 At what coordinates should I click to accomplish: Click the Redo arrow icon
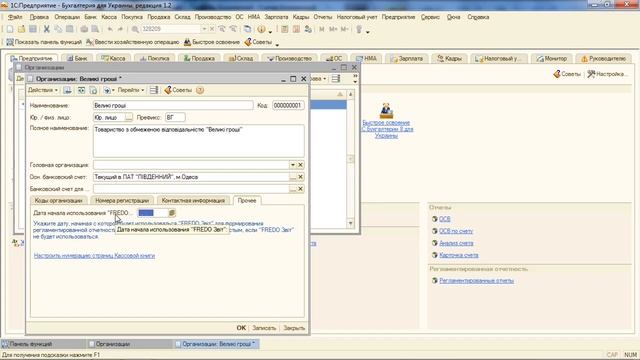click(x=120, y=29)
